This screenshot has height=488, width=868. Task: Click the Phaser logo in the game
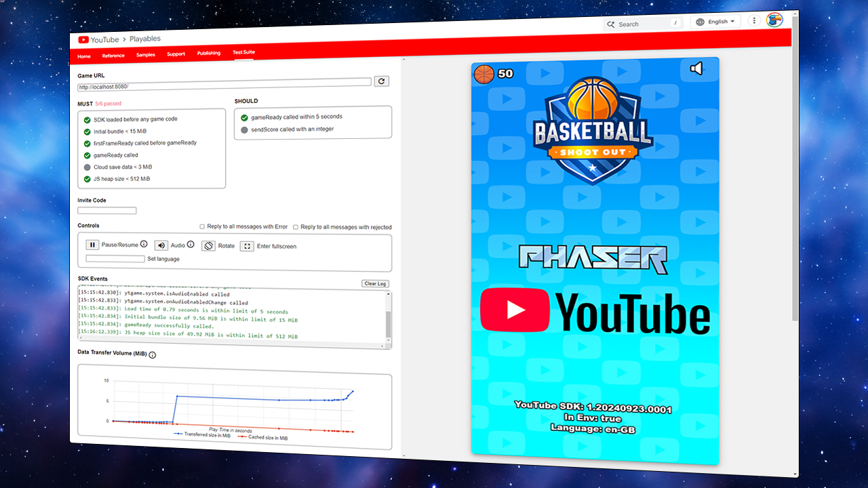(x=593, y=260)
